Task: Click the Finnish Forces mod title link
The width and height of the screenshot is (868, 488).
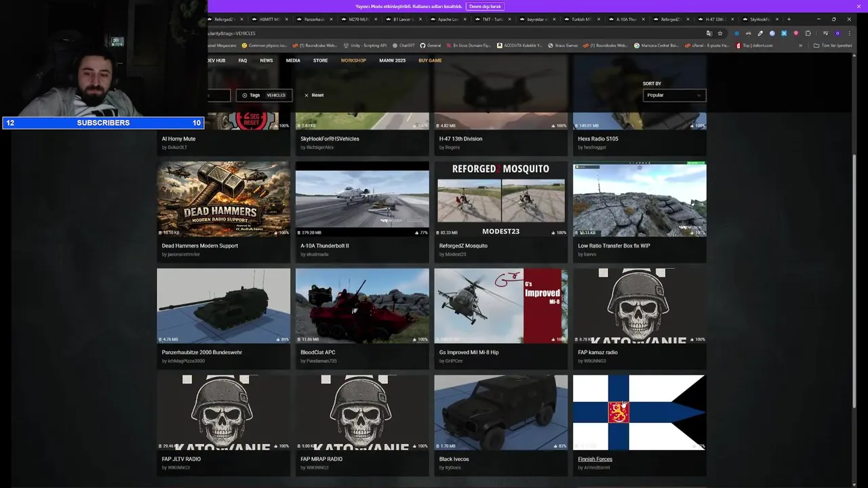Action: (595, 459)
